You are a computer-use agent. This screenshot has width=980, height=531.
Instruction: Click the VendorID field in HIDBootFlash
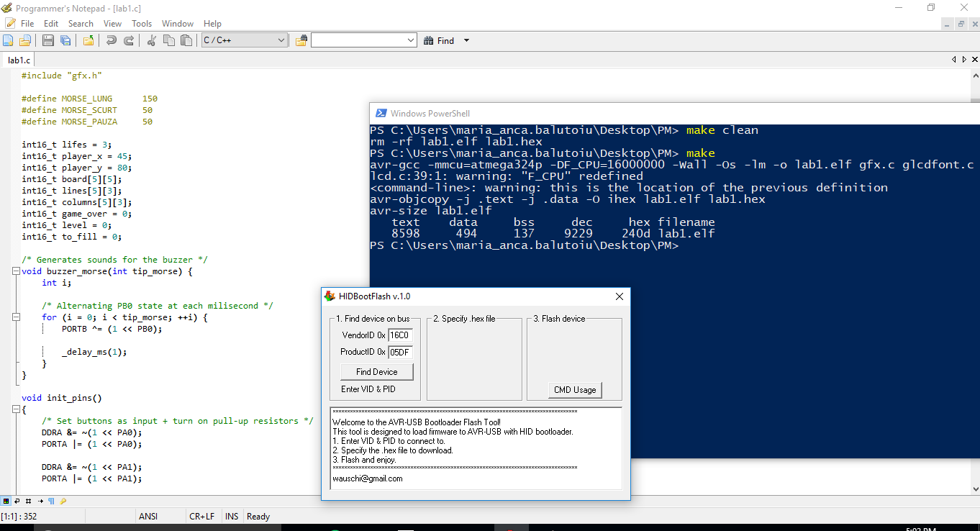[400, 335]
